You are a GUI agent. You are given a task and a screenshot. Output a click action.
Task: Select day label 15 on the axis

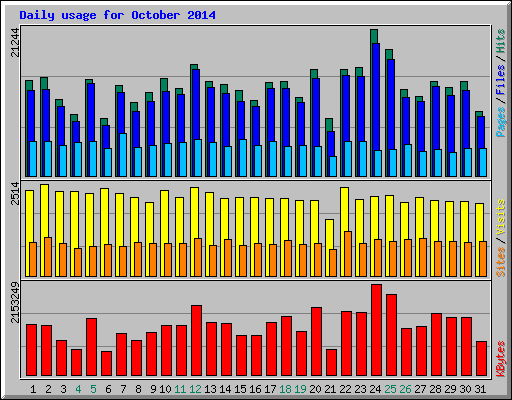(x=240, y=389)
